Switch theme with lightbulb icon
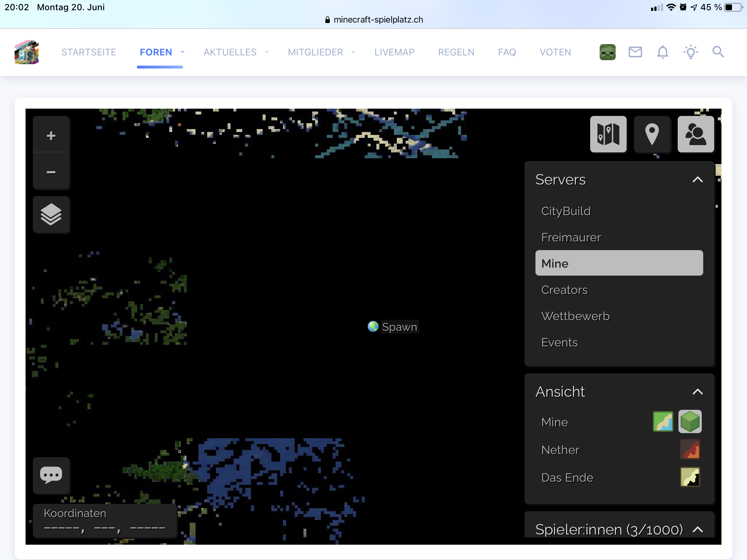The height and width of the screenshot is (560, 747). [690, 52]
